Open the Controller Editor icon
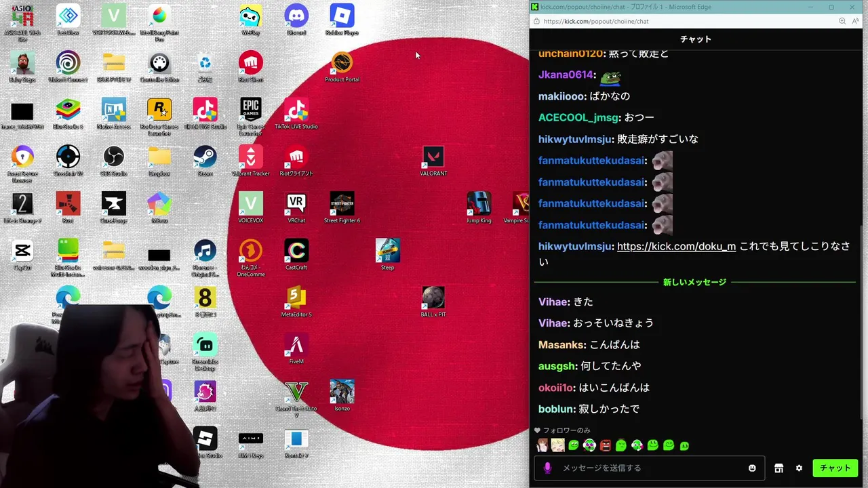This screenshot has width=868, height=488. 159,66
